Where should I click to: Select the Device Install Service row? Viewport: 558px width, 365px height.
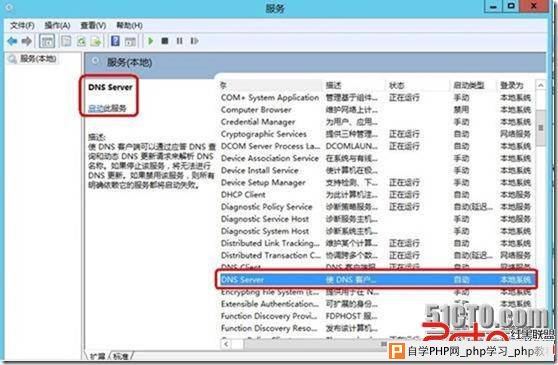(376, 170)
